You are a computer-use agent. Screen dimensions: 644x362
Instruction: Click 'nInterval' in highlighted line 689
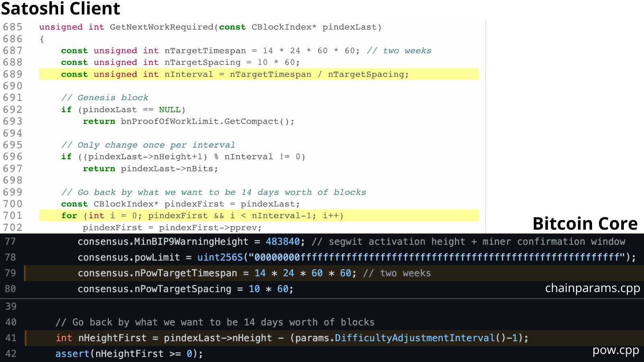coord(188,74)
